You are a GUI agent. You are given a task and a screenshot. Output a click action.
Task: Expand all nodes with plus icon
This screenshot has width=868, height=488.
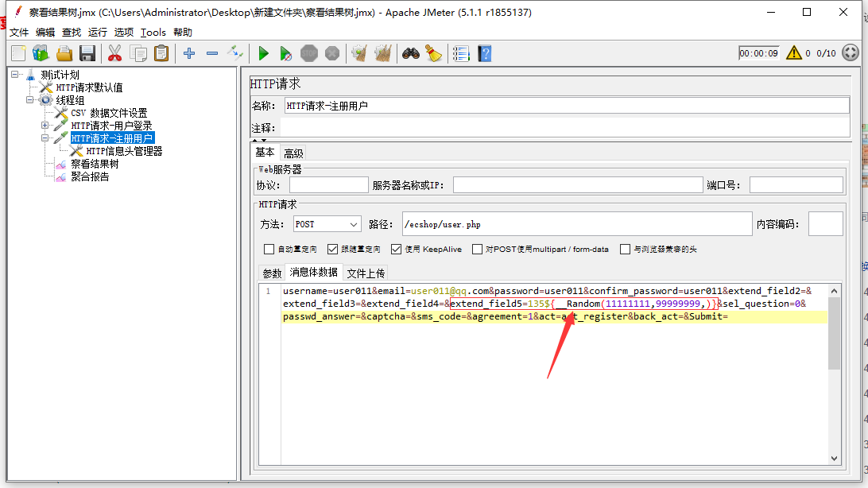[x=189, y=54]
